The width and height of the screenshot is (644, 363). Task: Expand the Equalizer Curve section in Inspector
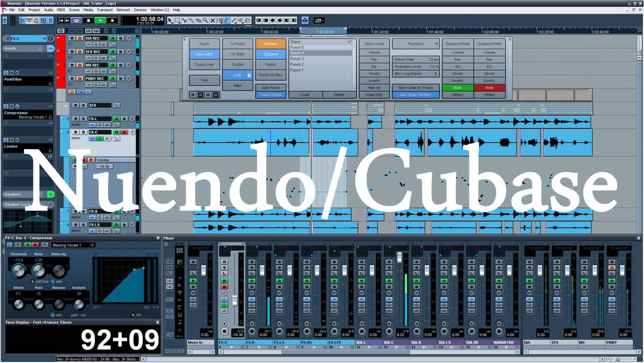(24, 204)
